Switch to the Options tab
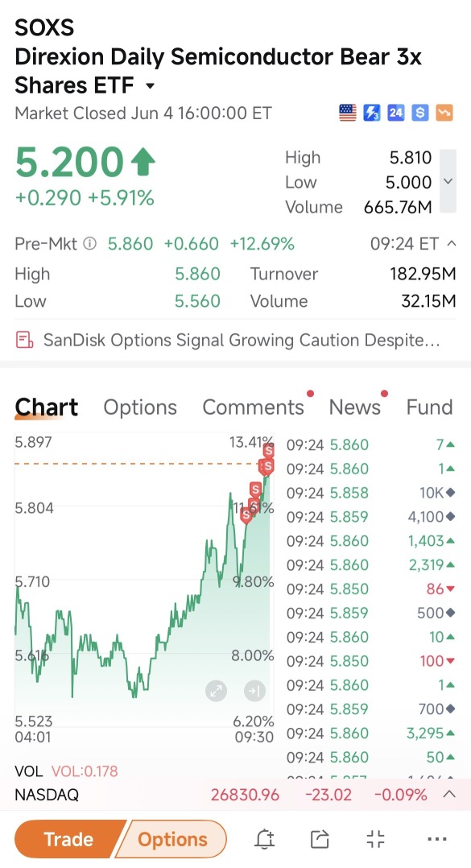The height and width of the screenshot is (868, 471). (x=140, y=407)
